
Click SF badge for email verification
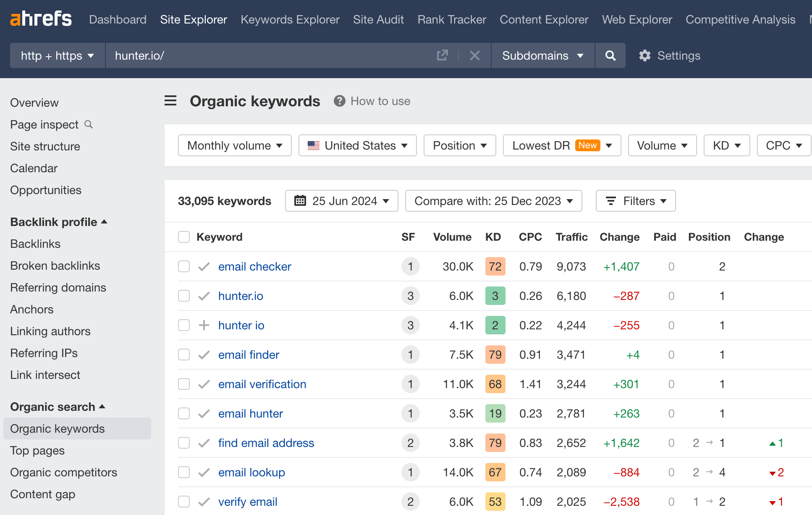[410, 384]
